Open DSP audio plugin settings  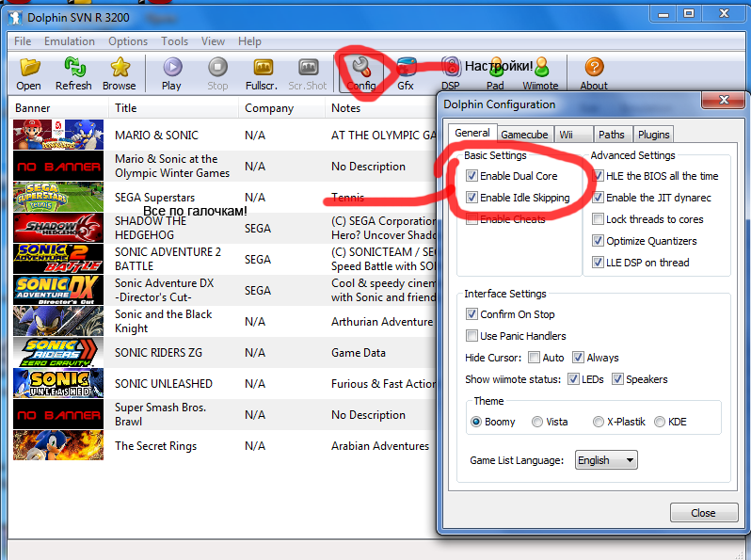451,67
